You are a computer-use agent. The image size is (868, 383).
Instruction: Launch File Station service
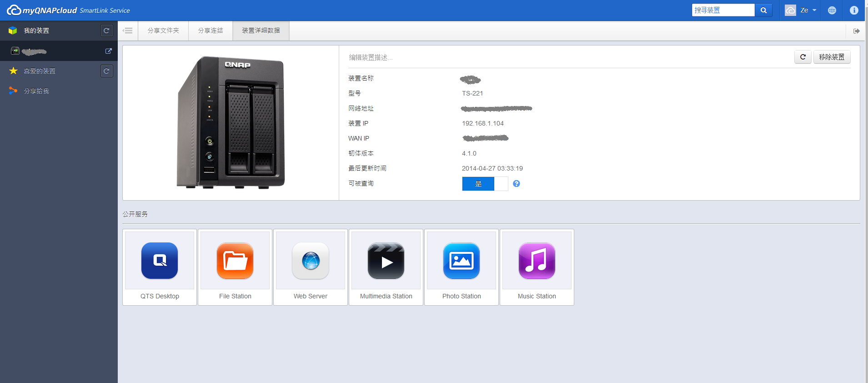pos(235,261)
